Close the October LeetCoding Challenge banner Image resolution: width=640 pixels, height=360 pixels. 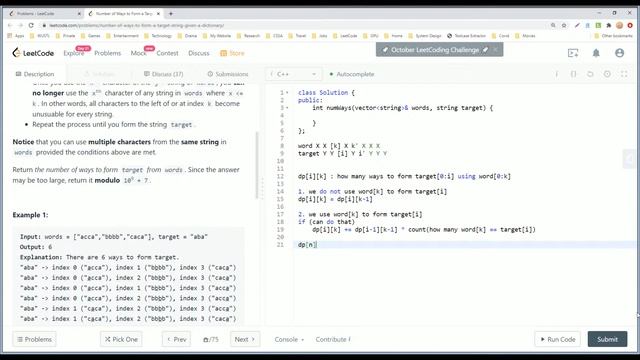tap(495, 50)
